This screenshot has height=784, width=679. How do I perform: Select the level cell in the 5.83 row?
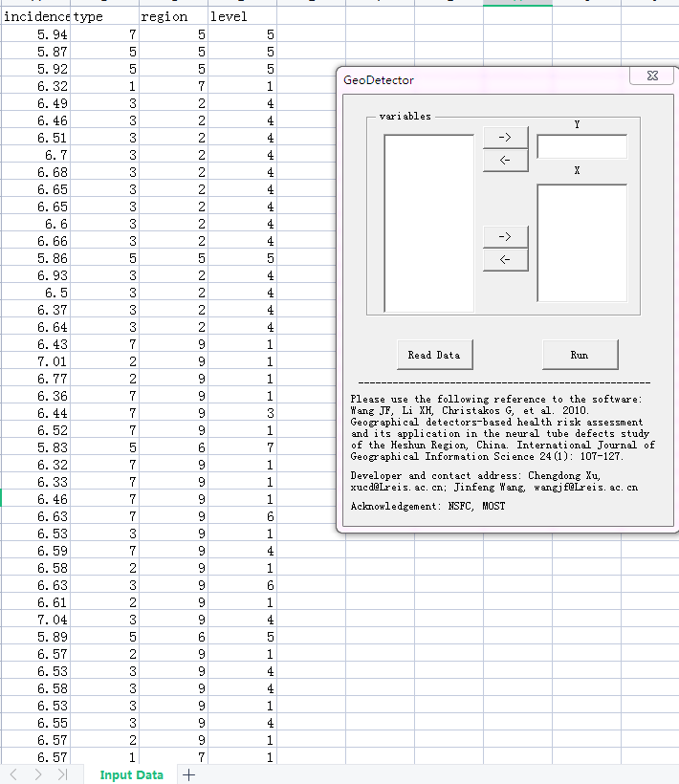243,447
